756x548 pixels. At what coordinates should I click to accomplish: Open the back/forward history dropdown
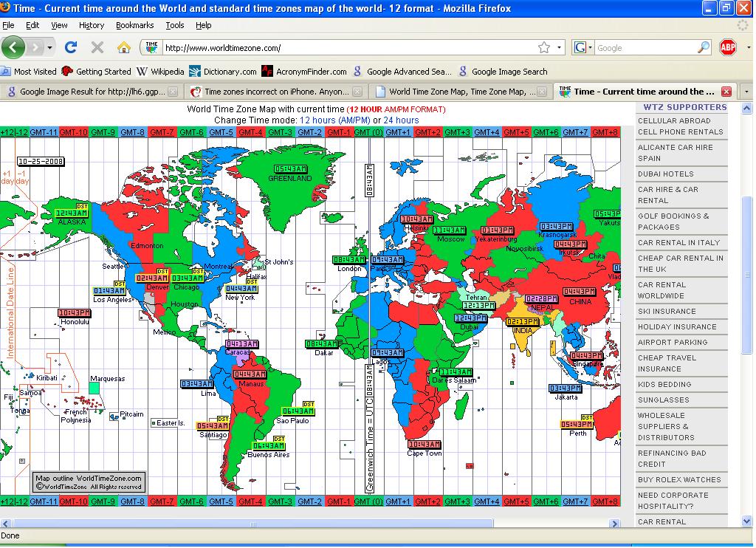point(49,48)
